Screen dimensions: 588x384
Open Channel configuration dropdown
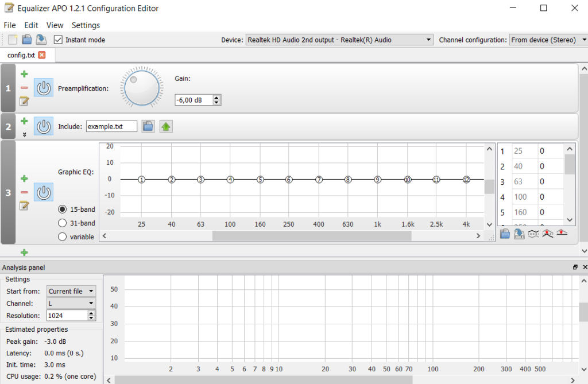click(x=548, y=40)
